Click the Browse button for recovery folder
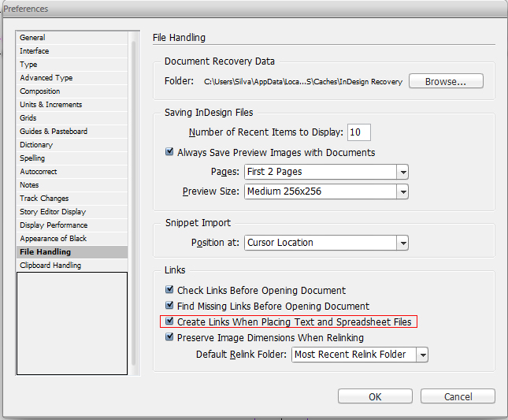 point(446,81)
